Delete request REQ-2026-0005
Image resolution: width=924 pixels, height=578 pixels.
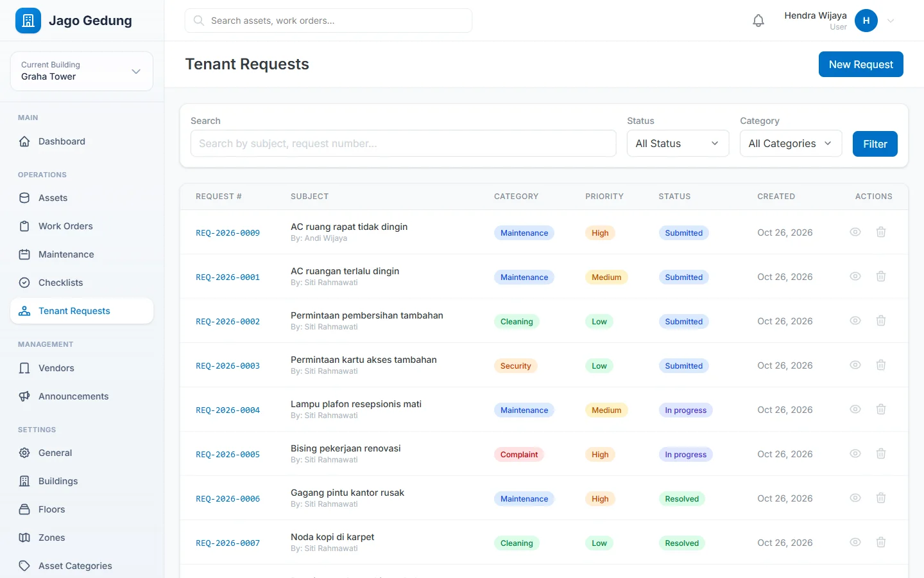pyautogui.click(x=881, y=453)
